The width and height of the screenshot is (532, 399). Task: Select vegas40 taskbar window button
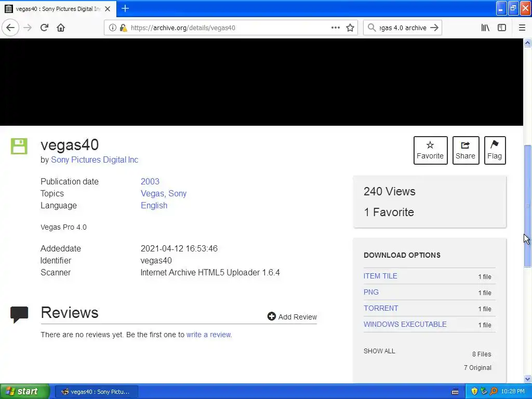click(x=96, y=392)
